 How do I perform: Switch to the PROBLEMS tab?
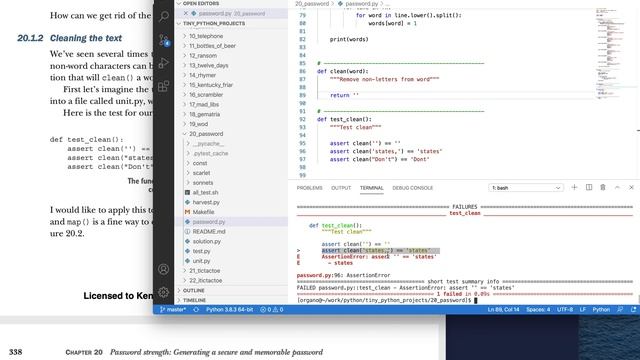tap(309, 188)
